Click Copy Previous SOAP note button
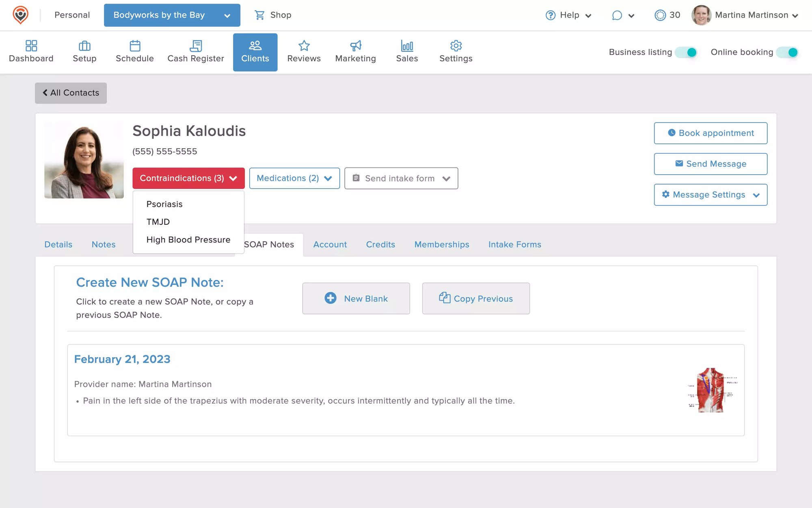Screen dimensions: 812x508 click(x=476, y=298)
